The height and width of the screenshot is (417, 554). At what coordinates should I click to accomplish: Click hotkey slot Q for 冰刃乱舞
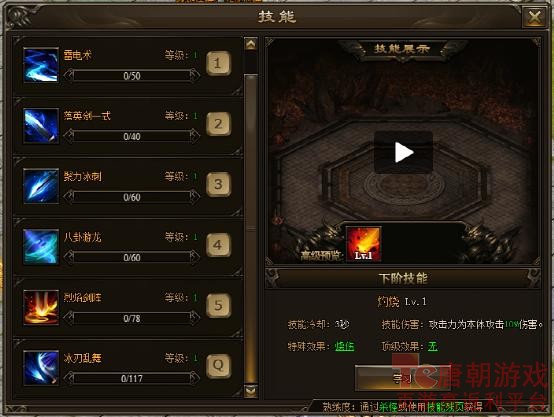tap(218, 366)
